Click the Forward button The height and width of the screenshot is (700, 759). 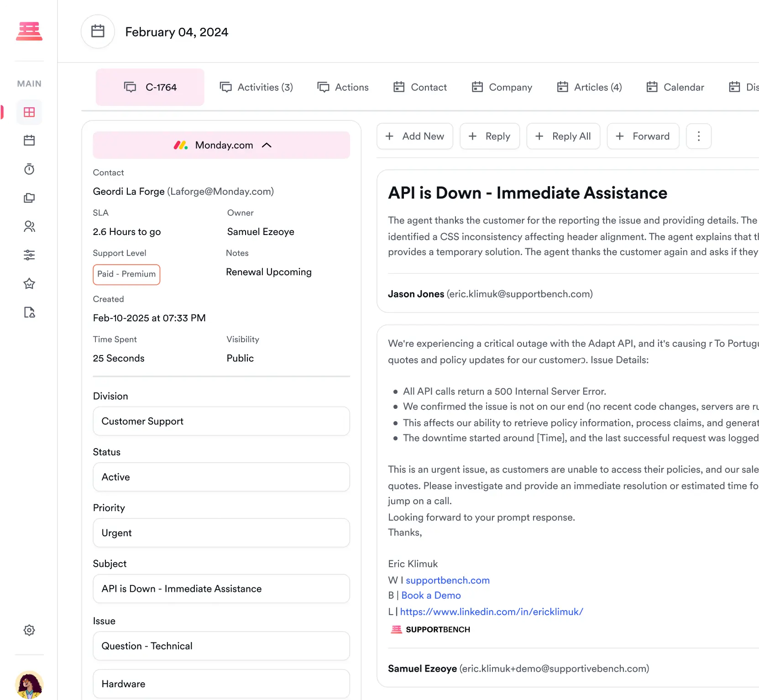[x=643, y=136]
